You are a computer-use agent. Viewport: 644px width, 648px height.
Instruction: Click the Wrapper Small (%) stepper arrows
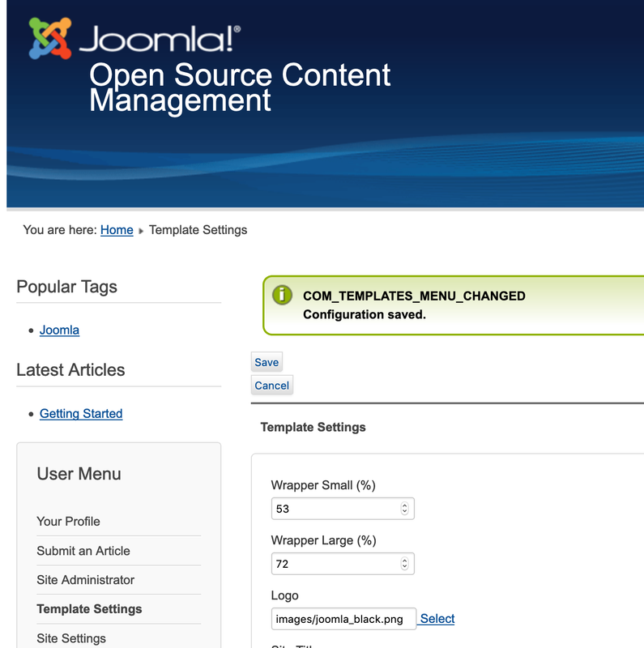[405, 509]
